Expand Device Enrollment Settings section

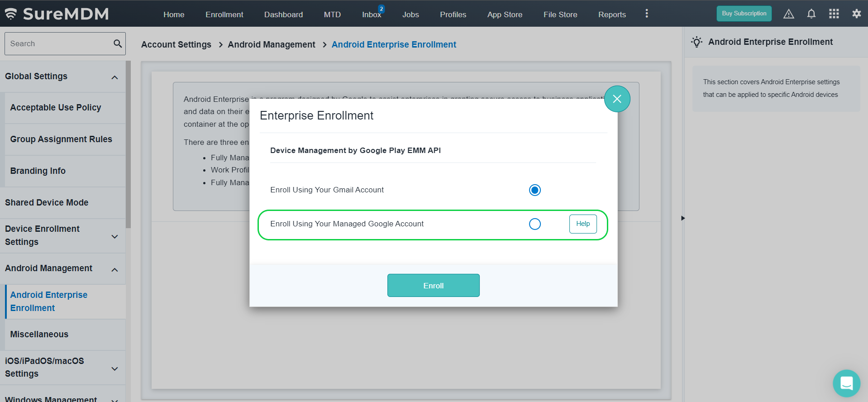click(114, 236)
